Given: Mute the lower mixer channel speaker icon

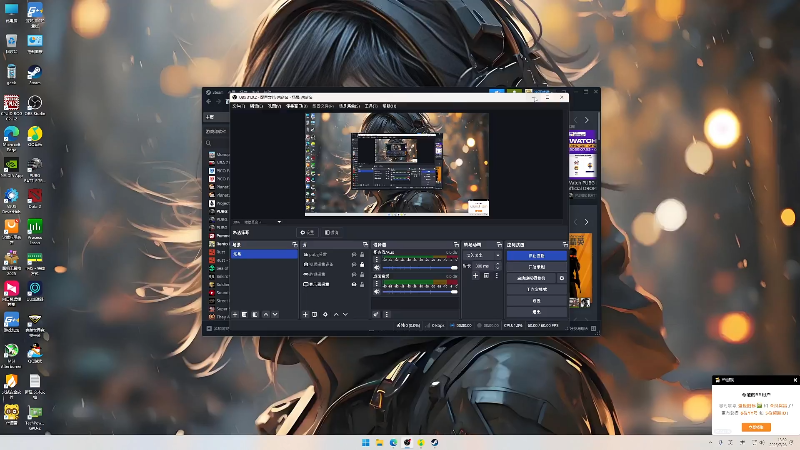Looking at the screenshot, I should (x=377, y=291).
